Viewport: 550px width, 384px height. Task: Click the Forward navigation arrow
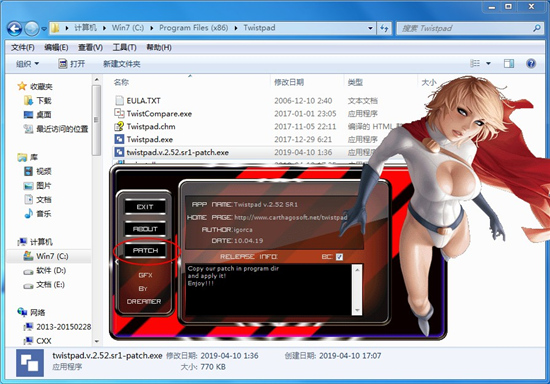(32, 28)
